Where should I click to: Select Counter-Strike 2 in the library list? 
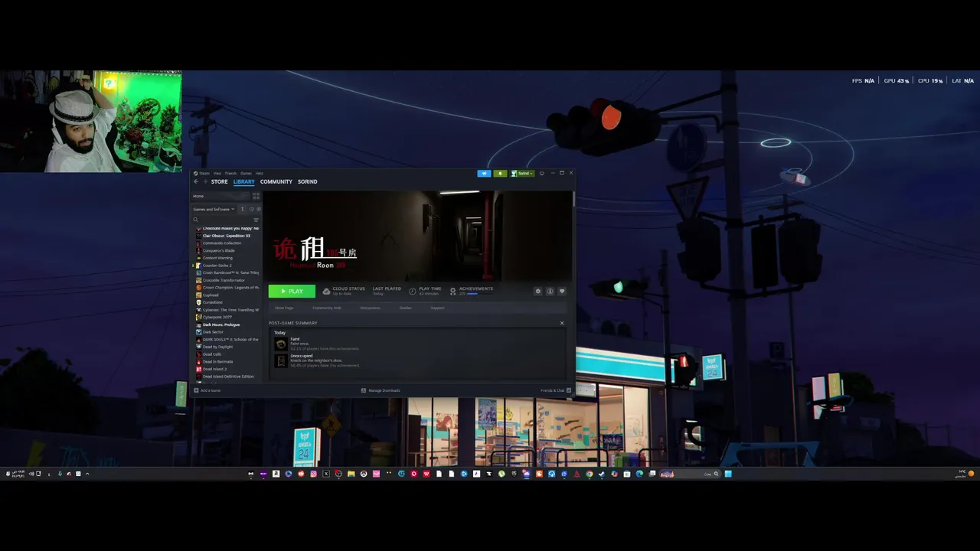(x=217, y=266)
